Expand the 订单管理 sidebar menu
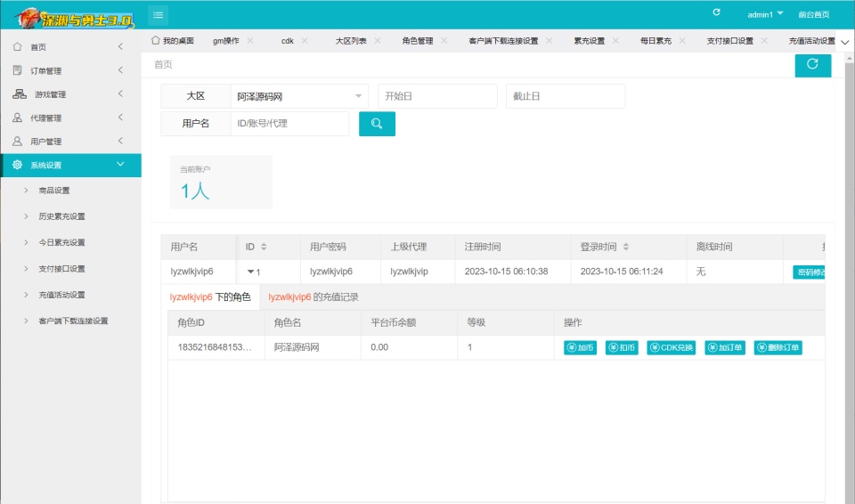The width and height of the screenshot is (855, 504). pos(70,70)
